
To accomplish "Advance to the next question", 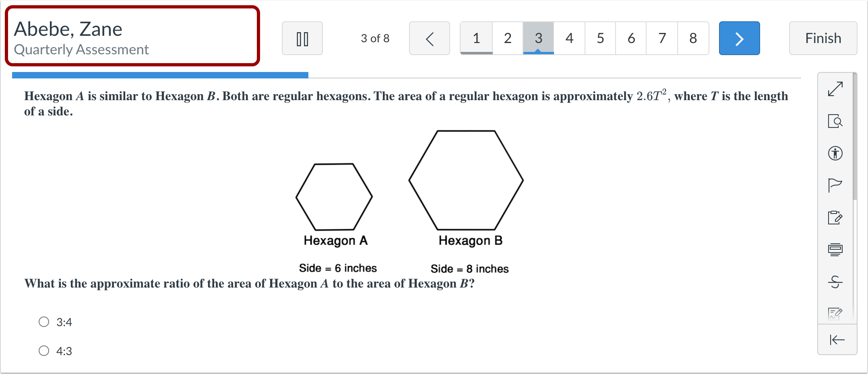I will click(739, 38).
